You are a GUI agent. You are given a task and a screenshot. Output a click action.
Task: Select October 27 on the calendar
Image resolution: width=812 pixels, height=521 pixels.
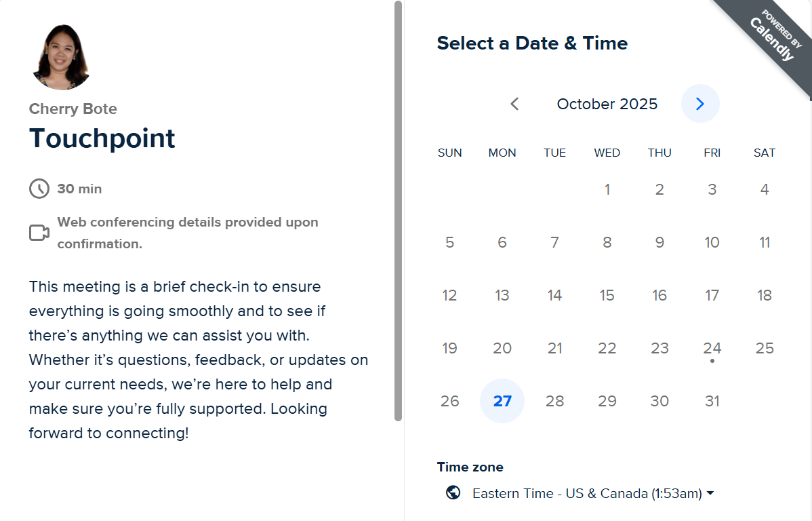(x=502, y=401)
